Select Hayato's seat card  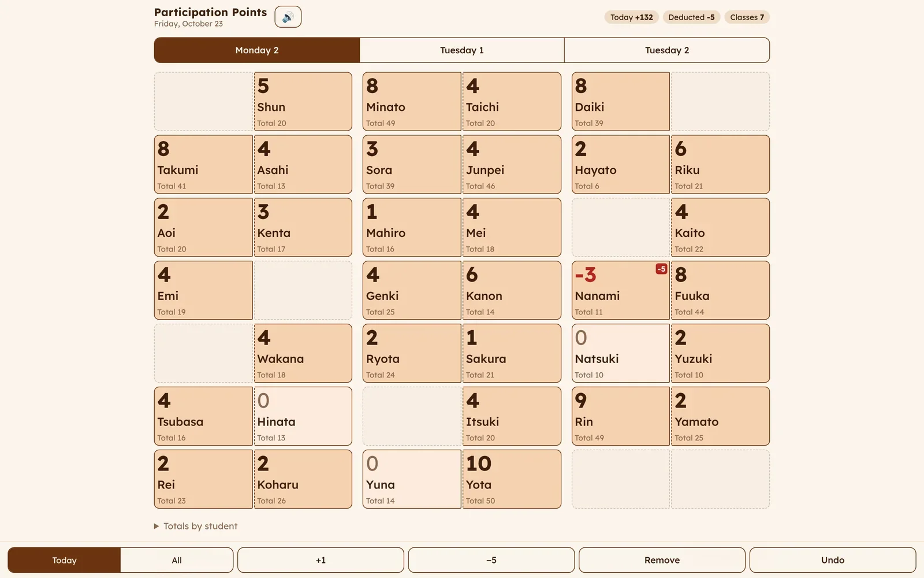pyautogui.click(x=621, y=164)
